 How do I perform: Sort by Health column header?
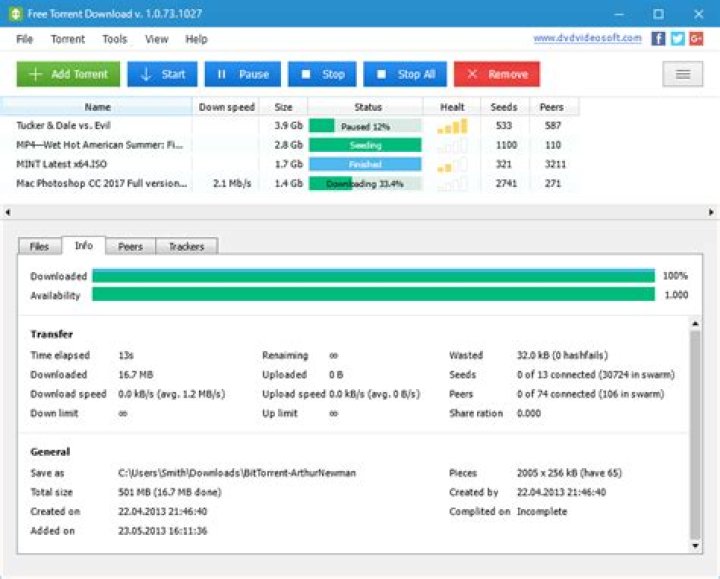[452, 107]
